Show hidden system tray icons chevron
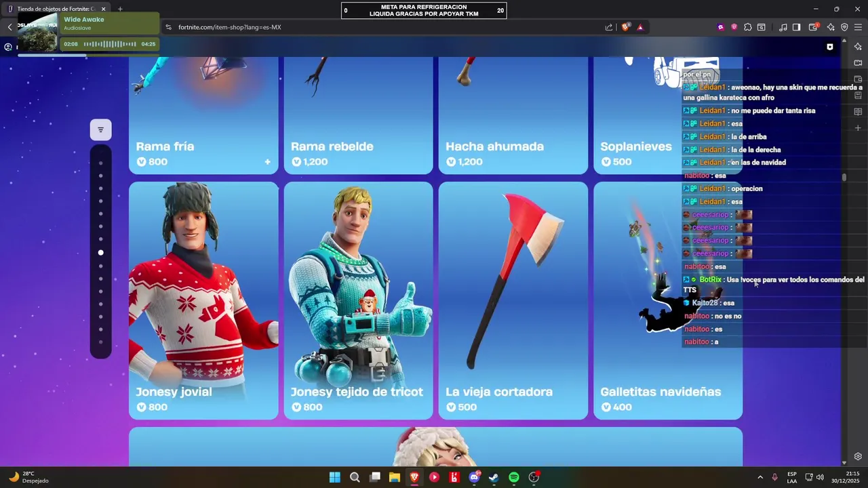This screenshot has height=488, width=868. (759, 477)
